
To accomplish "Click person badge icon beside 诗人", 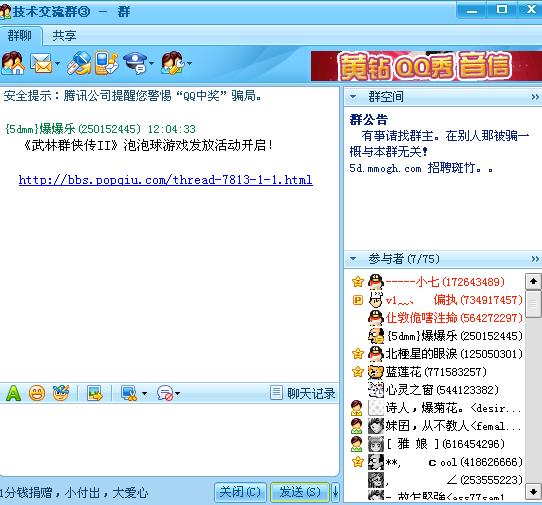I will click(x=356, y=408).
